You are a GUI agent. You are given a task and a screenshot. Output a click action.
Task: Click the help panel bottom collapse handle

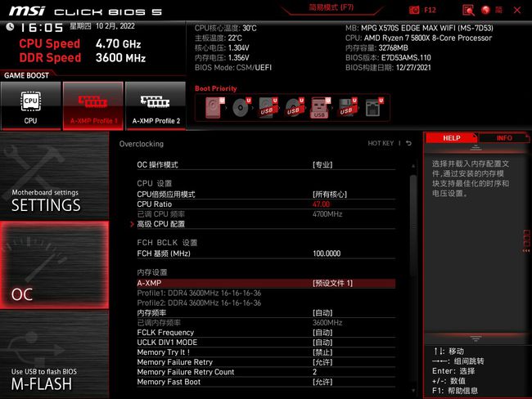click(x=476, y=338)
